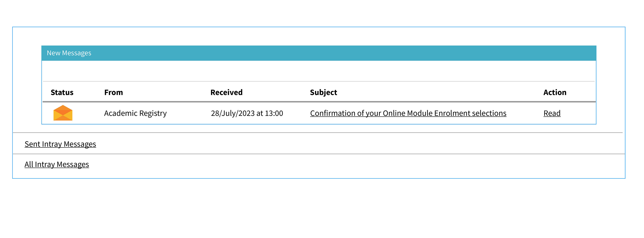Viewport: 644px width, 238px height.
Task: Click the word All in All Intray Messages
Action: click(29, 164)
